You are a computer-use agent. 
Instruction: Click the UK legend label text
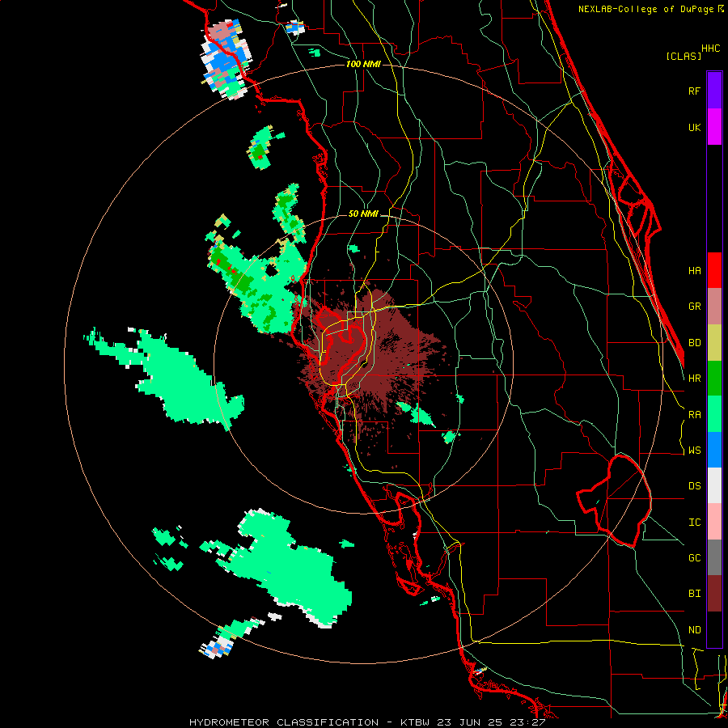(x=694, y=127)
